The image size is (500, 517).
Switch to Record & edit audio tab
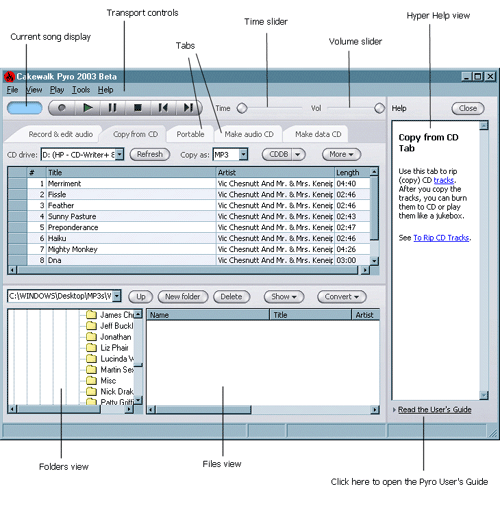point(60,134)
